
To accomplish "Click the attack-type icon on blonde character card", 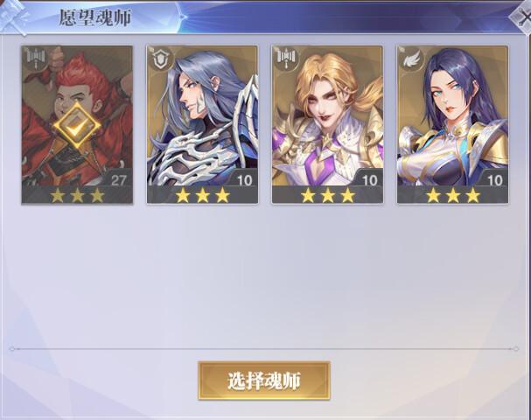I will pyautogui.click(x=286, y=59).
